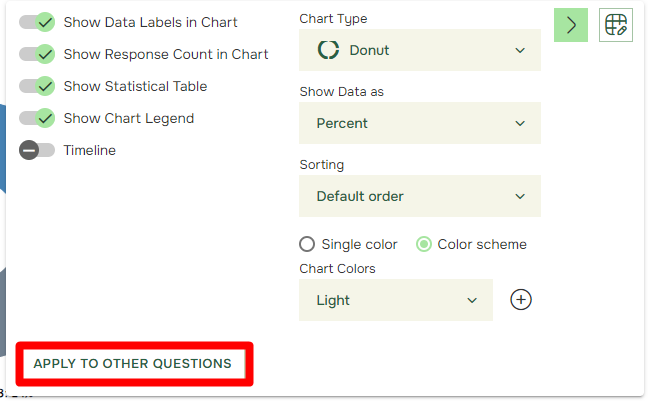Click the Timeline label text

pyautogui.click(x=90, y=150)
